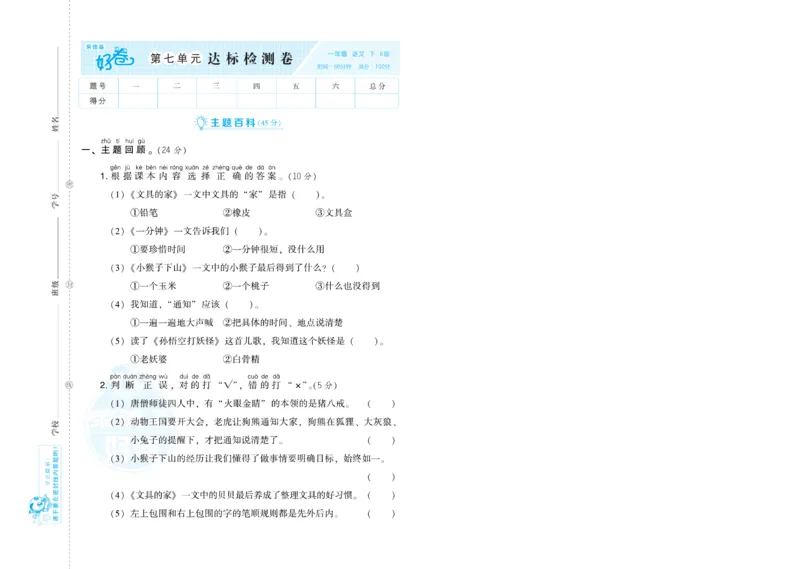Click the rotated 学校 label in the left margin

56,428
